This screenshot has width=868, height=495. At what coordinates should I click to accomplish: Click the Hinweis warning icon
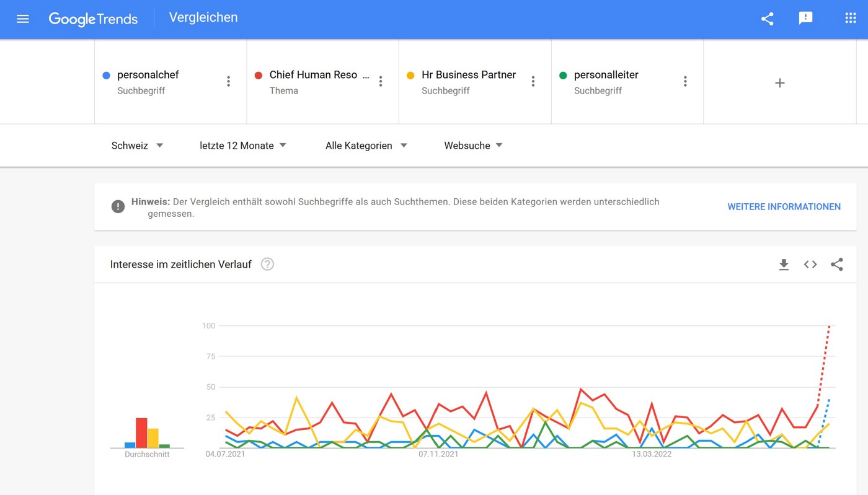pos(118,207)
